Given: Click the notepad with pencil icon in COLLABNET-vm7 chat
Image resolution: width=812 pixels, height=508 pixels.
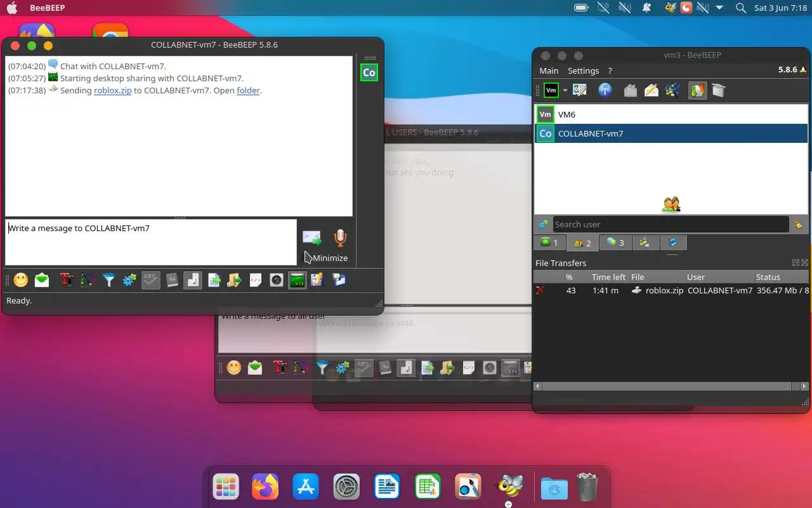Looking at the screenshot, I should [x=317, y=280].
